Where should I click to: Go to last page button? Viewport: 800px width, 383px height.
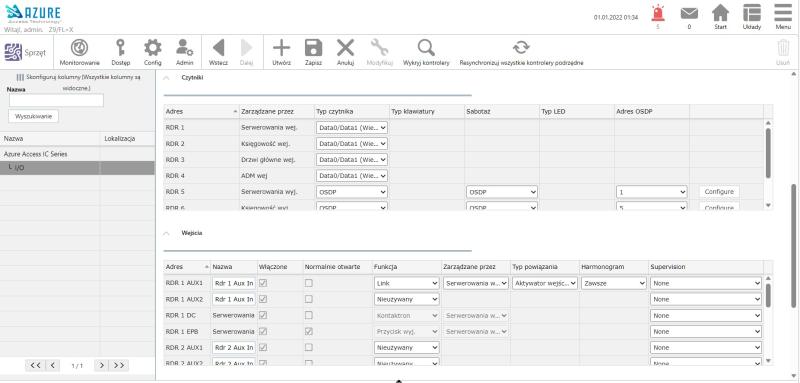[x=119, y=365]
